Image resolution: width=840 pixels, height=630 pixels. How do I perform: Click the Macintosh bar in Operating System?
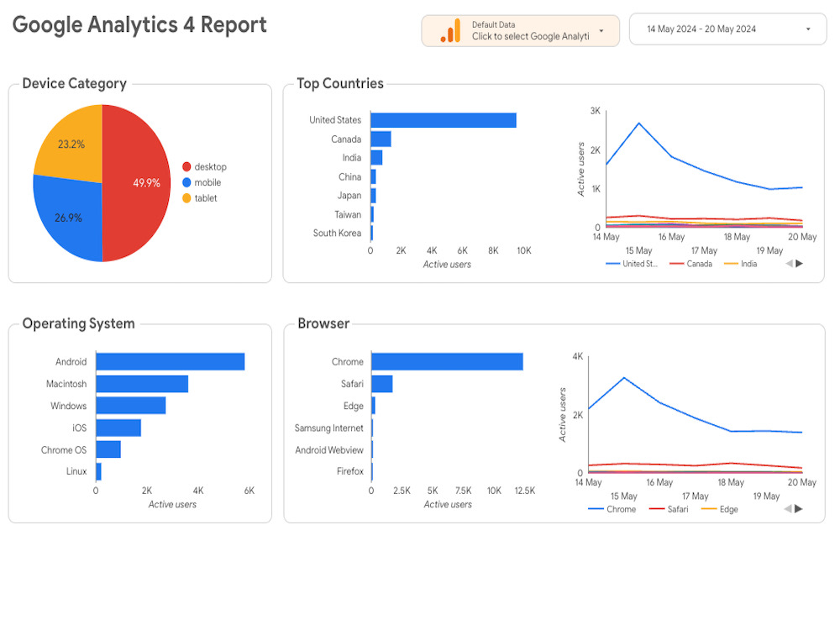pos(142,384)
